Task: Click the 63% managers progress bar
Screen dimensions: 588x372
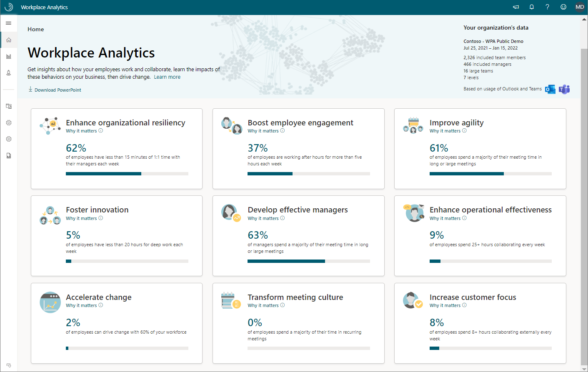Action: pyautogui.click(x=309, y=261)
